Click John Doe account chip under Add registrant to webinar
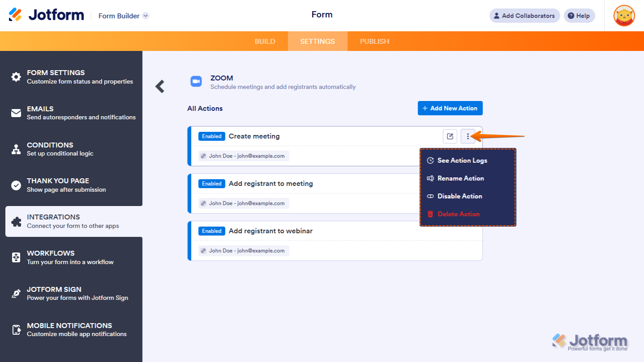 (244, 251)
